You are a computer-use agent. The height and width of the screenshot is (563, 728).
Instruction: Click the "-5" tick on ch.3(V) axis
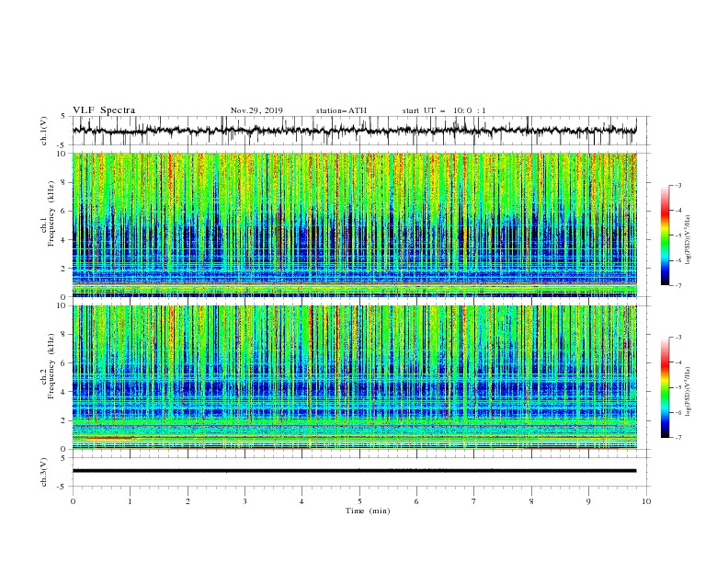(63, 487)
